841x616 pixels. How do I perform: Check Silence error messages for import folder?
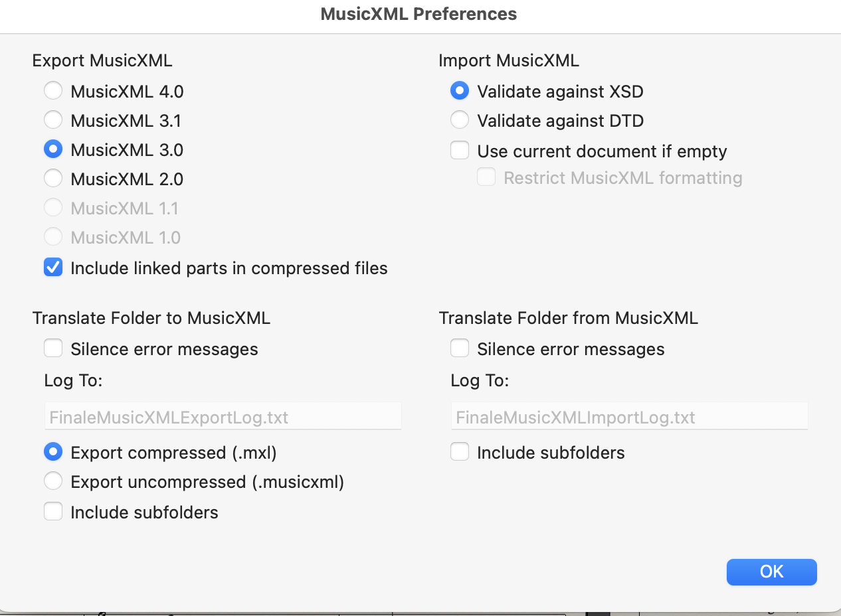[460, 348]
